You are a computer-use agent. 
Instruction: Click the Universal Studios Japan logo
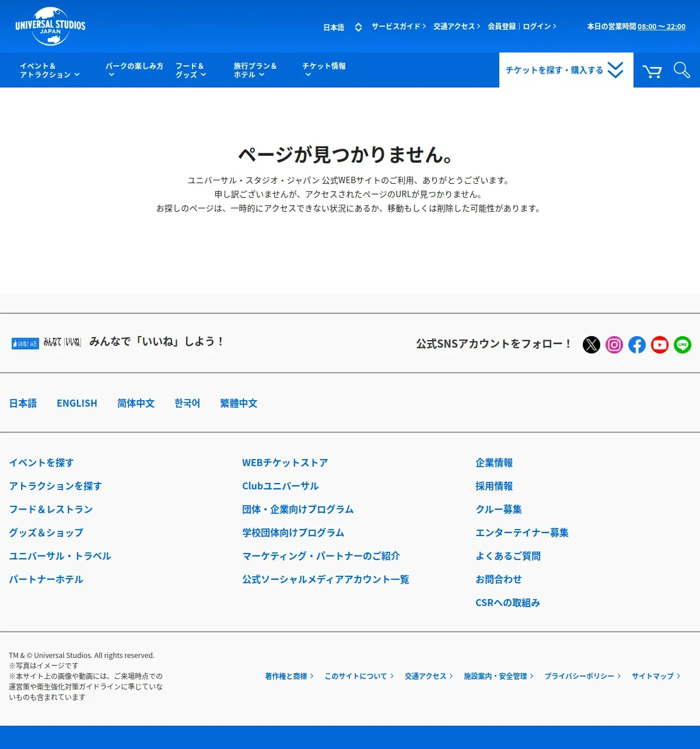[x=50, y=26]
